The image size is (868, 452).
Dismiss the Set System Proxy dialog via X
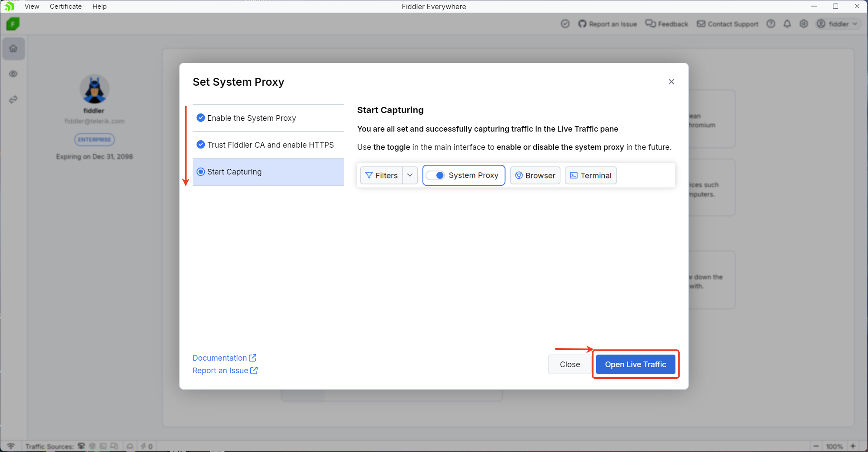[x=671, y=82]
